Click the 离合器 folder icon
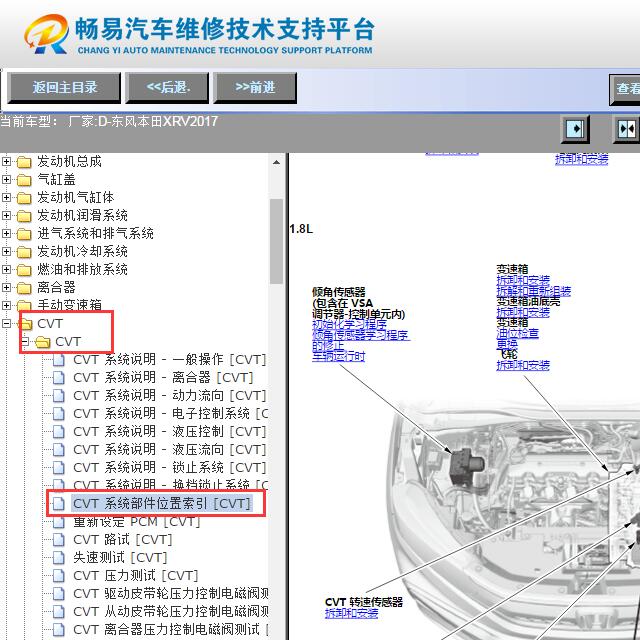This screenshot has height=640, width=640. point(24,288)
